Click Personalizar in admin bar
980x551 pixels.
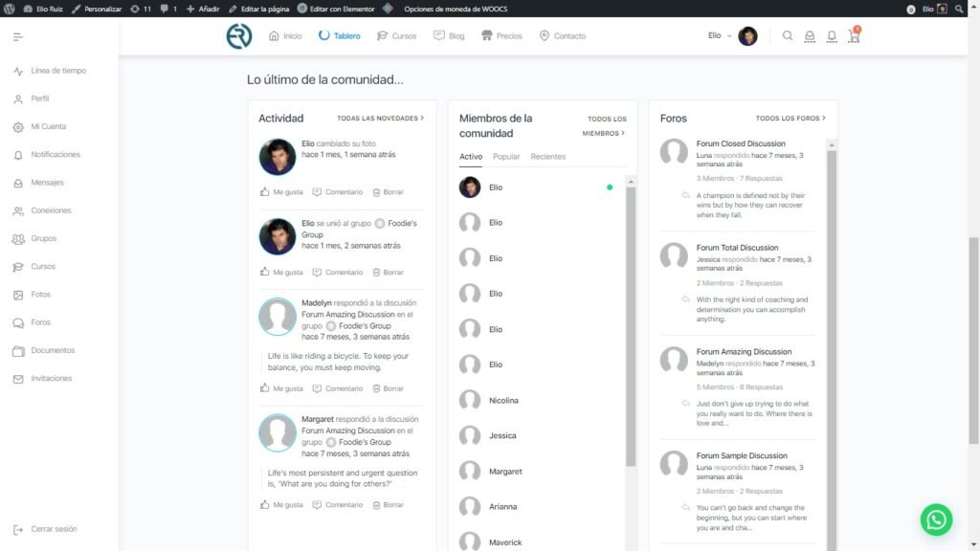[97, 9]
